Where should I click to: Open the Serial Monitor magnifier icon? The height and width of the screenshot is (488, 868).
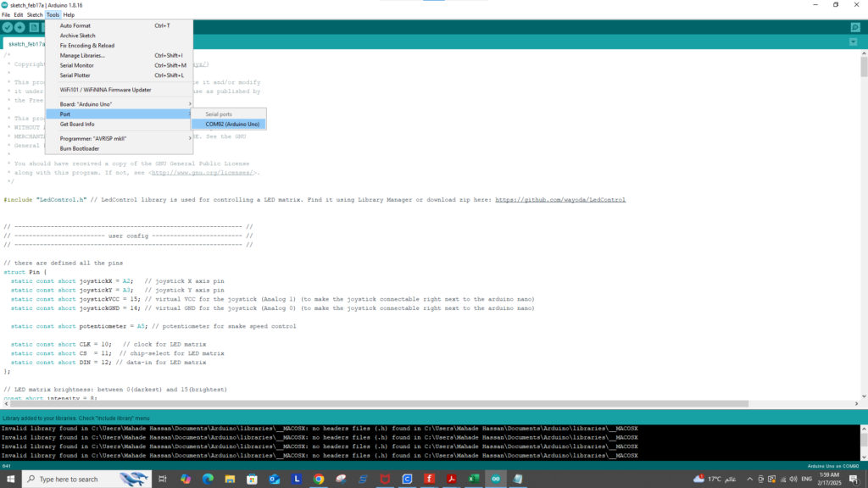click(855, 27)
